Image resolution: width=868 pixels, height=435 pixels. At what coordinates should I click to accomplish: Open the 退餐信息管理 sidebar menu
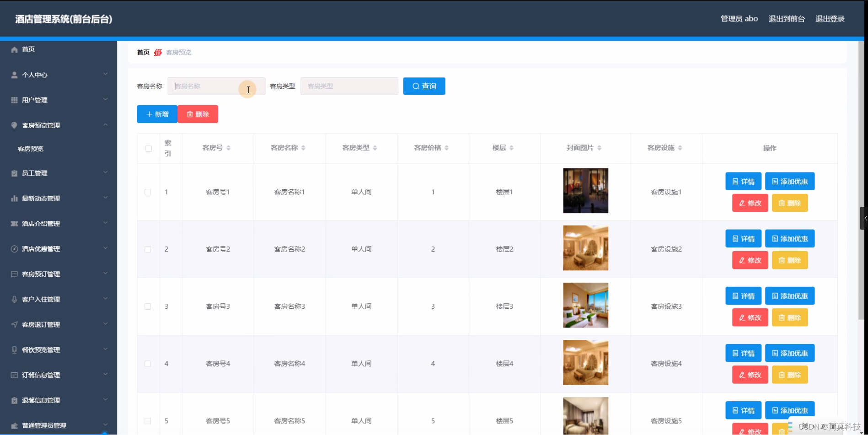pos(58,400)
